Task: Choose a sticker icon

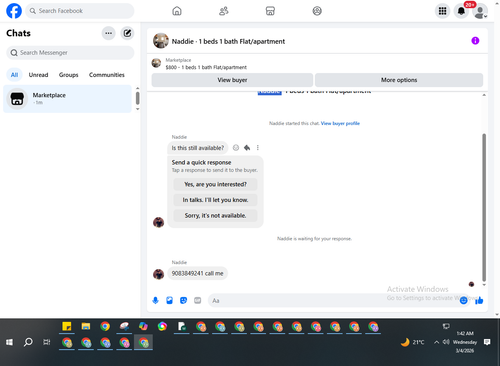Action: click(183, 301)
